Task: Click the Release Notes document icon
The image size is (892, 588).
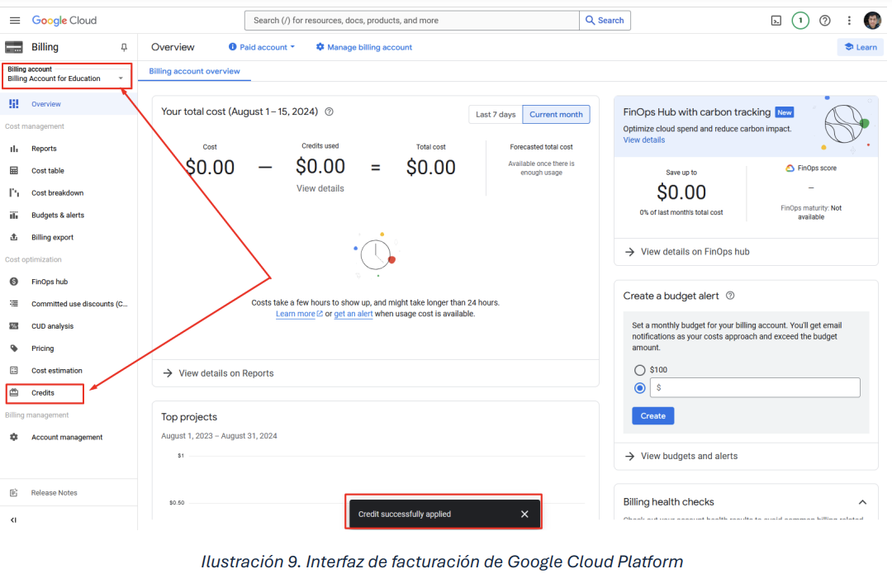Action: pyautogui.click(x=14, y=493)
